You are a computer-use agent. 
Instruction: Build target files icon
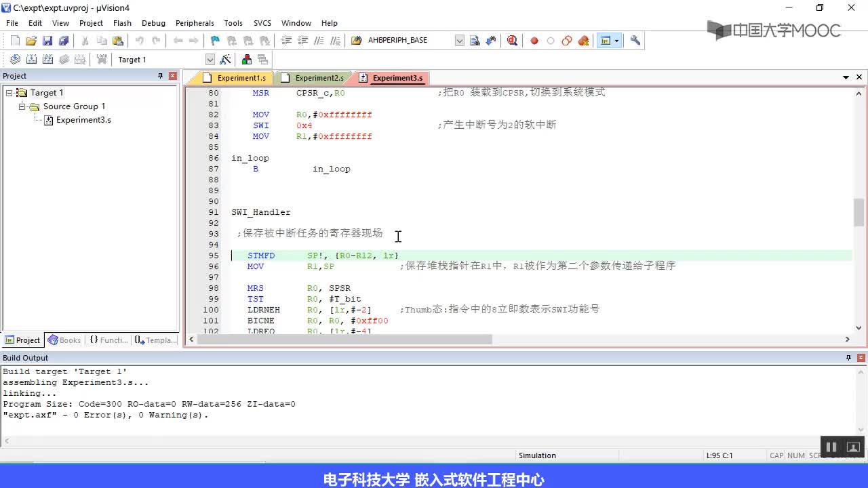tap(31, 60)
